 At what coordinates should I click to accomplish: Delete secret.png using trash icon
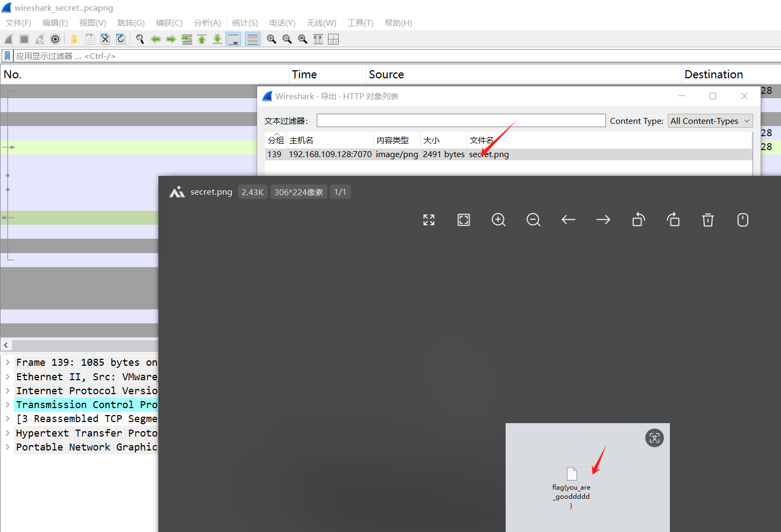[x=708, y=220]
